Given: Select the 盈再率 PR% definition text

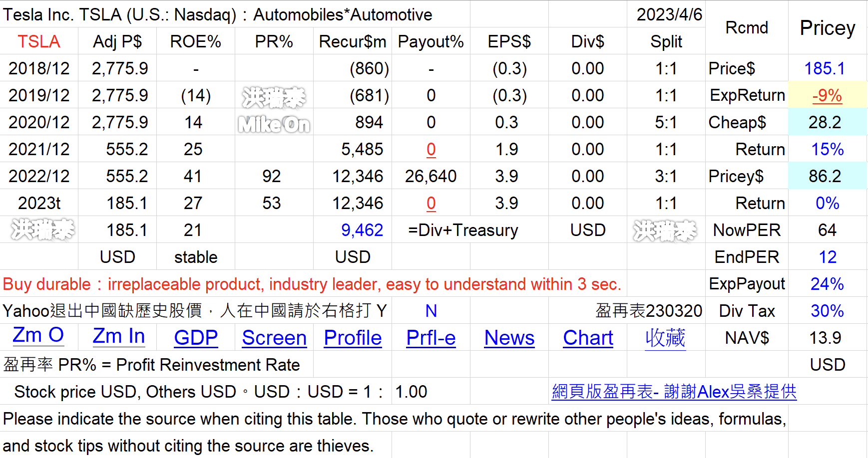Looking at the screenshot, I should (x=152, y=365).
